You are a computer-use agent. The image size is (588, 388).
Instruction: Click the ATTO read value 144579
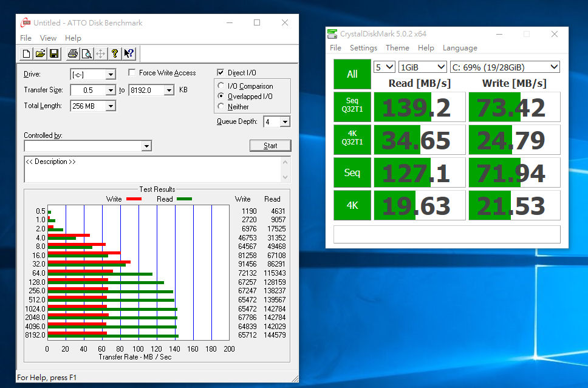(275, 335)
